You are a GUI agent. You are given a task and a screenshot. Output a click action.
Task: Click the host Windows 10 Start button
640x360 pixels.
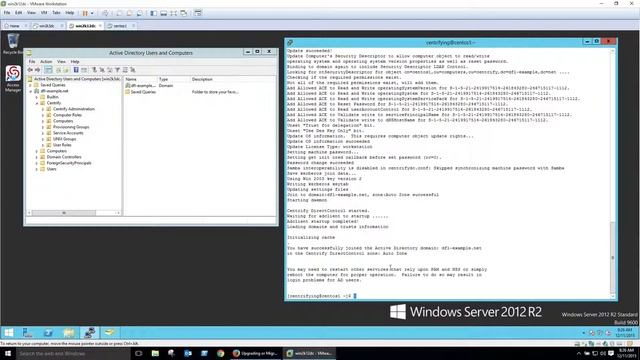pyautogui.click(x=8, y=353)
